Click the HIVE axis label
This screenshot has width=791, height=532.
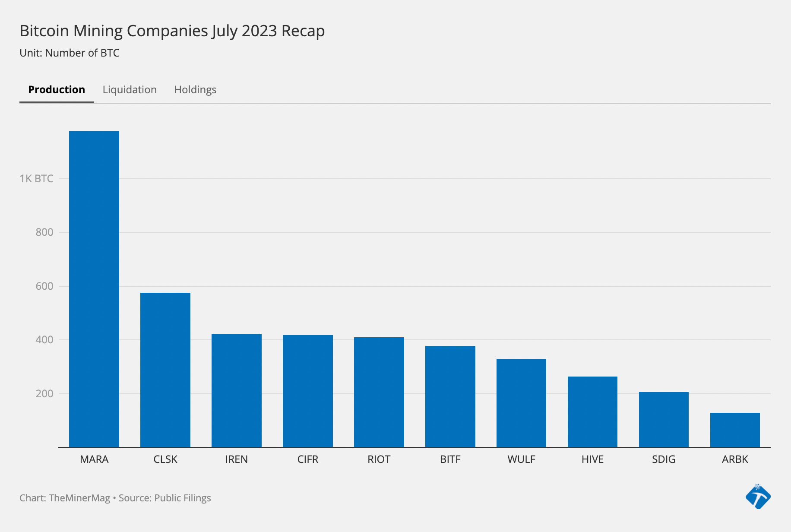[x=592, y=459]
